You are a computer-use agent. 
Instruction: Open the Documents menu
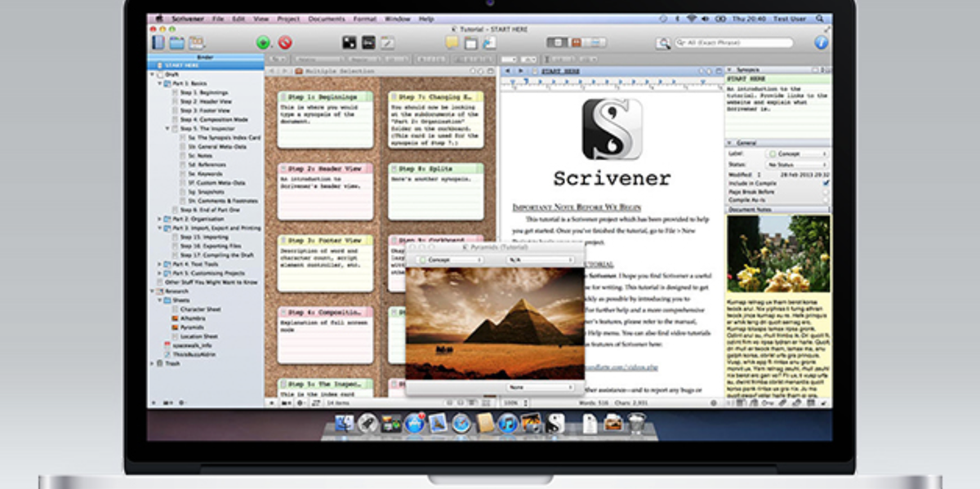tap(328, 16)
